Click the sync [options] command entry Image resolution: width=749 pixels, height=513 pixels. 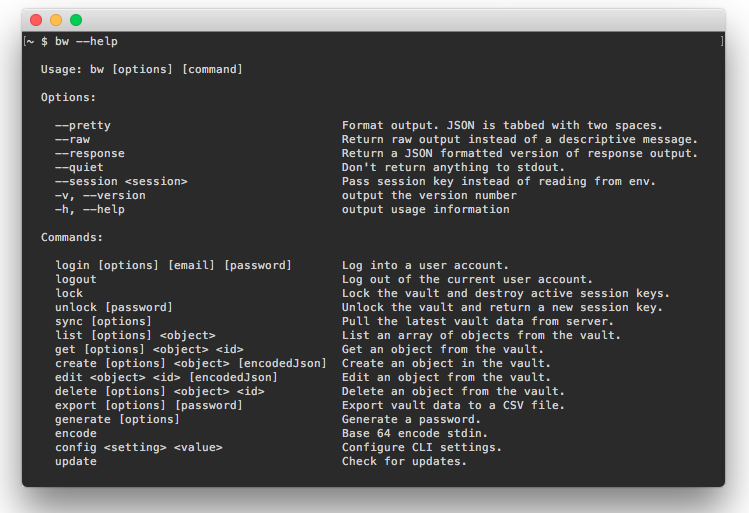pos(103,321)
